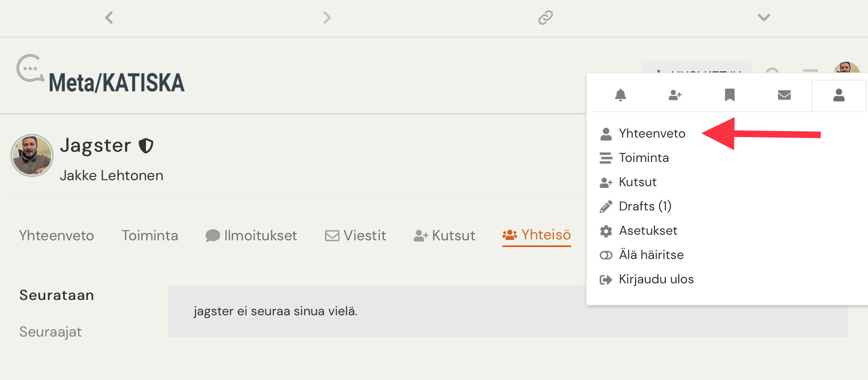Open Toiminta in the user dropdown menu
The height and width of the screenshot is (380, 868).
pos(643,158)
